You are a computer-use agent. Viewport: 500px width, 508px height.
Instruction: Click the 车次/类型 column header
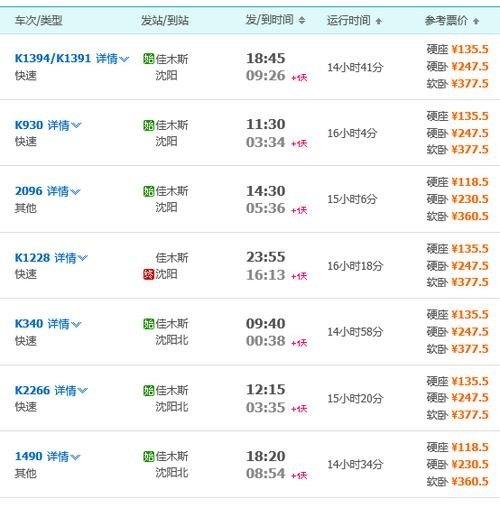[x=39, y=21]
